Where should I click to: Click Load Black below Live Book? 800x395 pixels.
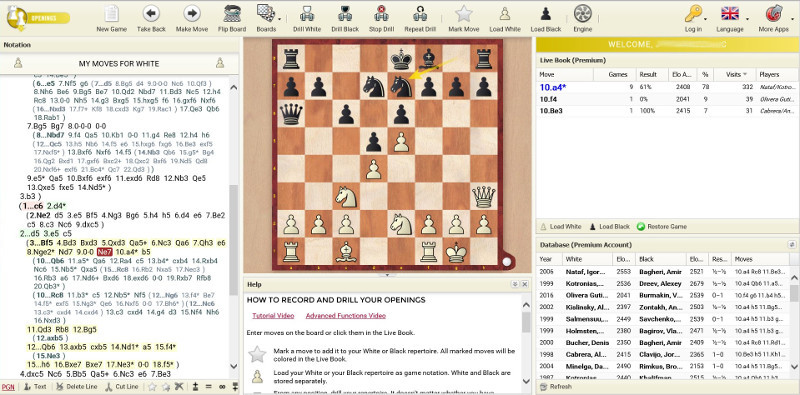(x=609, y=227)
